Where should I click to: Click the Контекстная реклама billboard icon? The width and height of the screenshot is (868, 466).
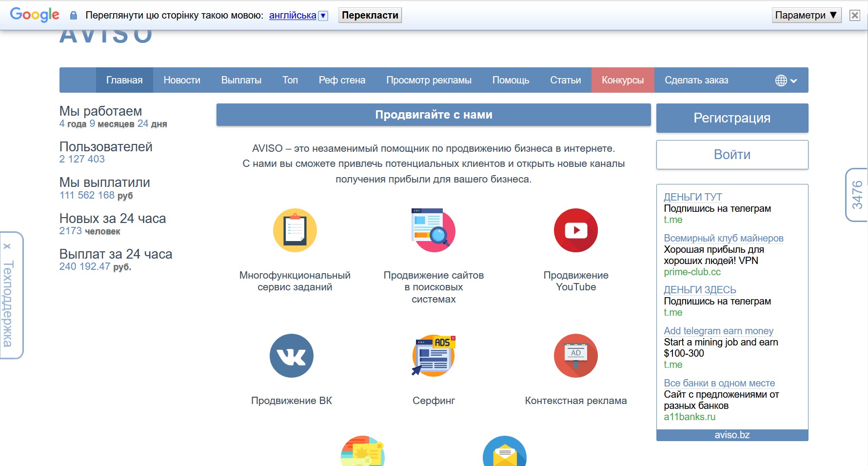pyautogui.click(x=576, y=356)
